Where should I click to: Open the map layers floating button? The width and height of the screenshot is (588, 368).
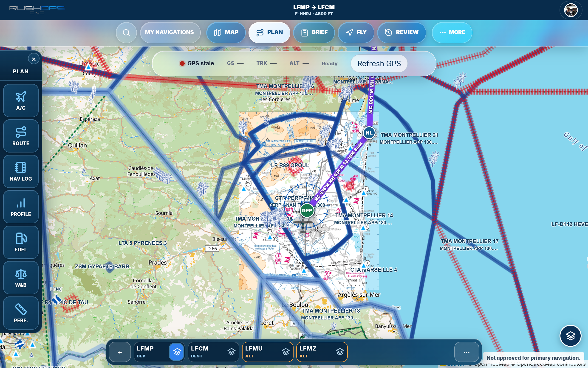tap(571, 336)
